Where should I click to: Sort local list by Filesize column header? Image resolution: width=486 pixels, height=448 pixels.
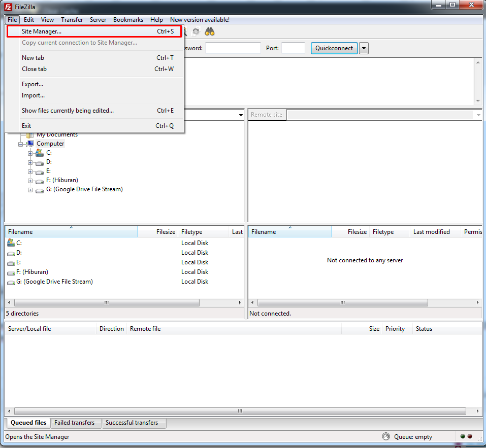[157, 231]
